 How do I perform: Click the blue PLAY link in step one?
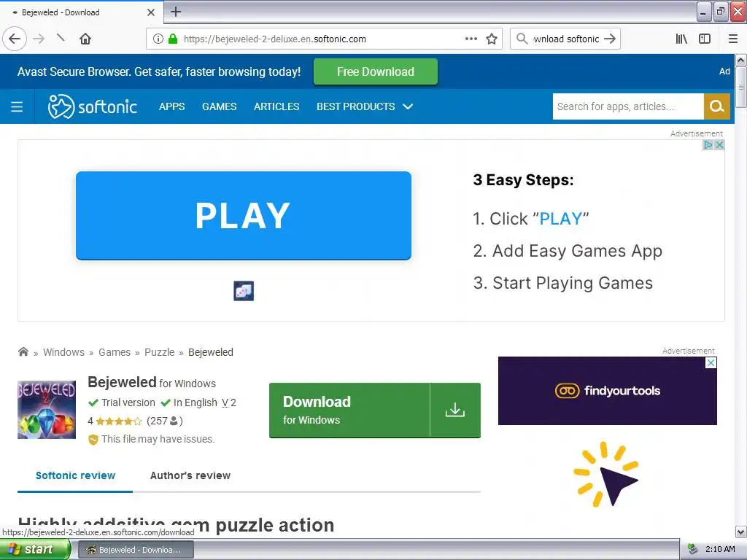[x=561, y=219]
